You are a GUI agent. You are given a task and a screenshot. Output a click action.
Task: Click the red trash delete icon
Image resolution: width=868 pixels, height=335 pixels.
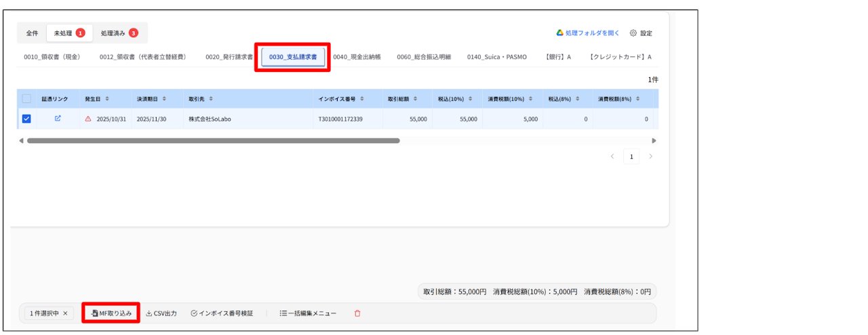tap(357, 313)
